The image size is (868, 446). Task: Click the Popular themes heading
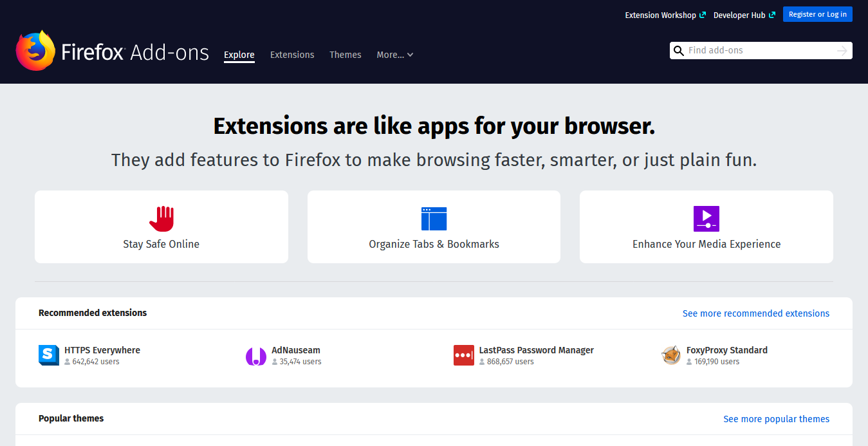click(x=71, y=418)
